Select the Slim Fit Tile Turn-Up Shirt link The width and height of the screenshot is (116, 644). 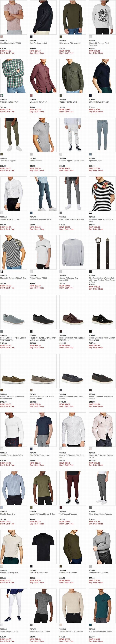40,455
